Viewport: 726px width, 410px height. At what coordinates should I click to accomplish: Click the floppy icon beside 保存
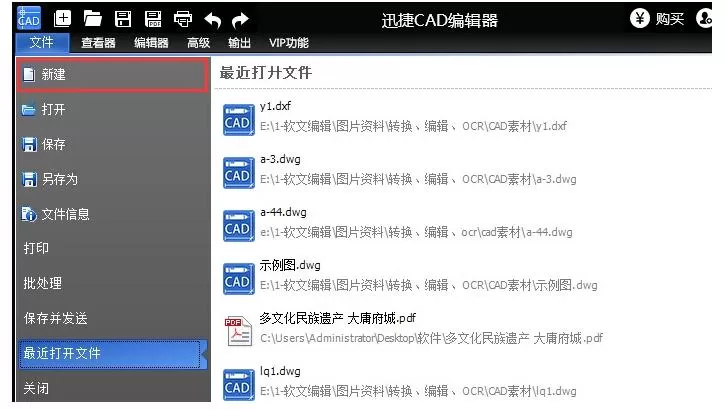pos(29,144)
